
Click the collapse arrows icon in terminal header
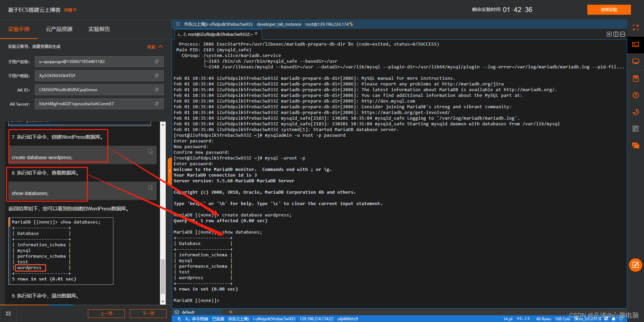(178, 24)
